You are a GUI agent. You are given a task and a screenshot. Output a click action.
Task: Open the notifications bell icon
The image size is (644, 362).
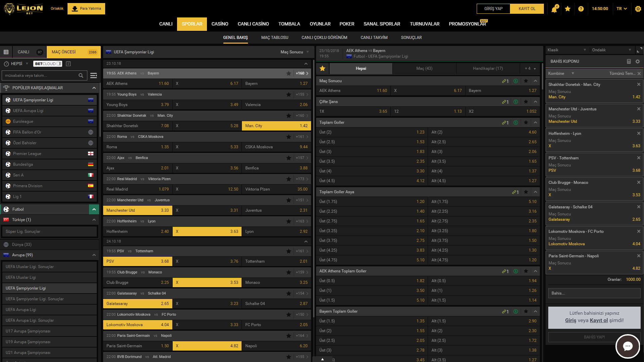coord(554,9)
